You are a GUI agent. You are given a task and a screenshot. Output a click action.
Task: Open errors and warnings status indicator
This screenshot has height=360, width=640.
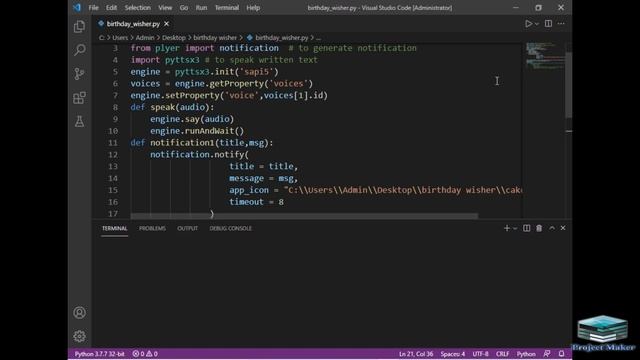(145, 354)
